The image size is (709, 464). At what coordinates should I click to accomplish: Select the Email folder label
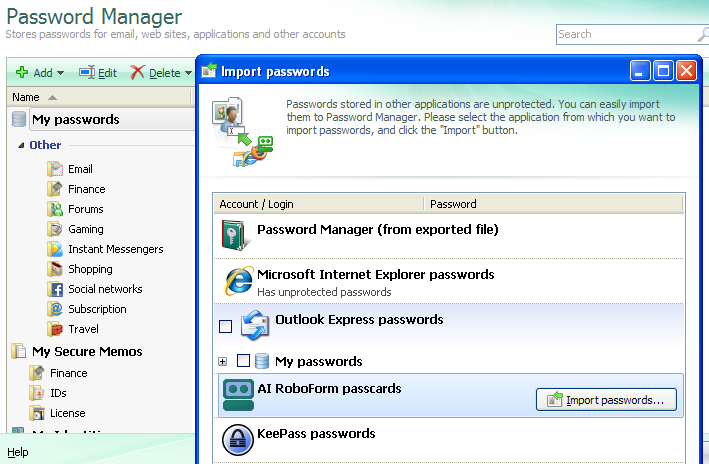pyautogui.click(x=80, y=169)
